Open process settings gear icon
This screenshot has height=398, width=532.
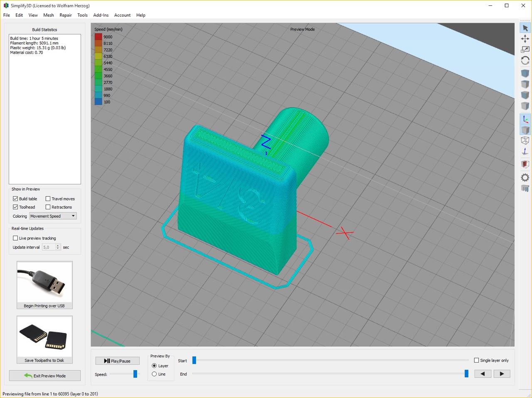click(x=525, y=177)
